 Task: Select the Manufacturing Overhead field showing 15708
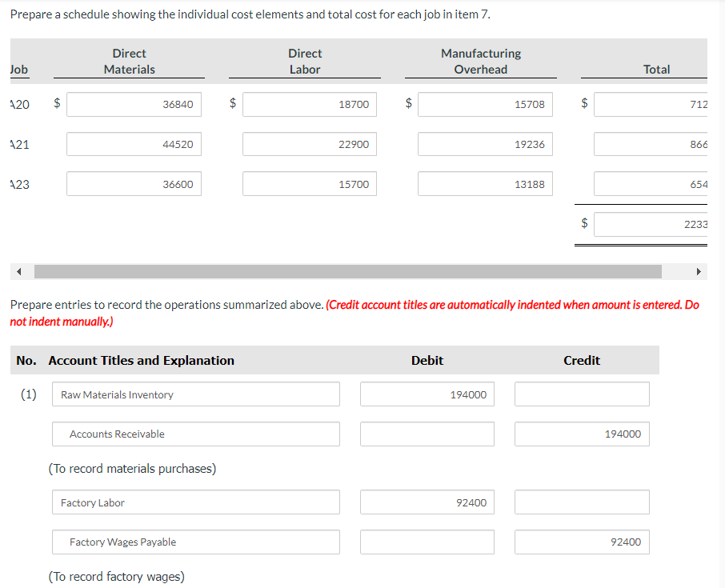pos(485,104)
